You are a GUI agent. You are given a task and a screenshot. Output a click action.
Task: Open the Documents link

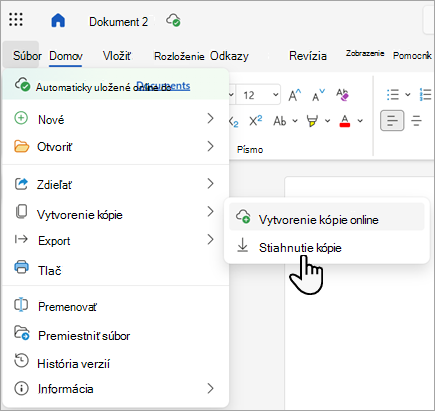click(x=163, y=86)
